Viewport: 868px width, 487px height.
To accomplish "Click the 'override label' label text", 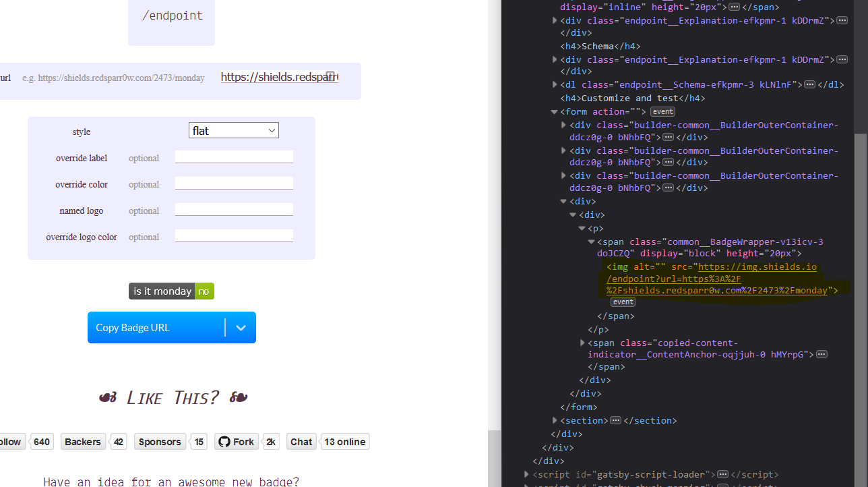I will click(82, 158).
